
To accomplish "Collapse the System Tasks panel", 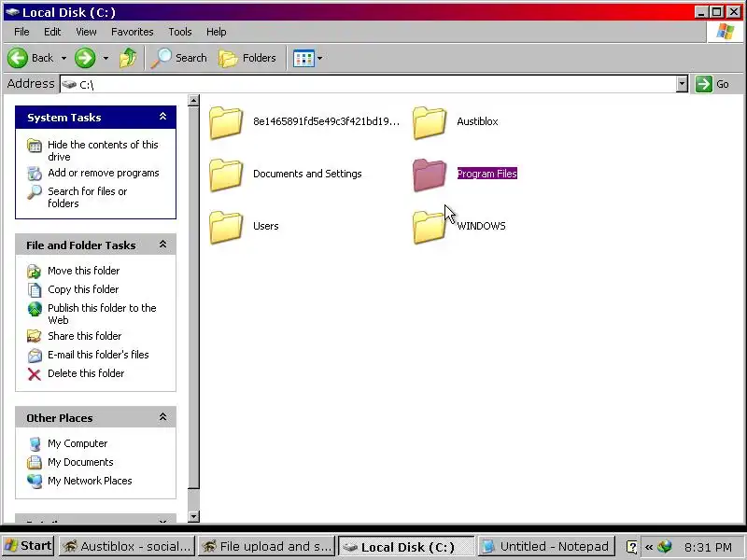I will [162, 117].
